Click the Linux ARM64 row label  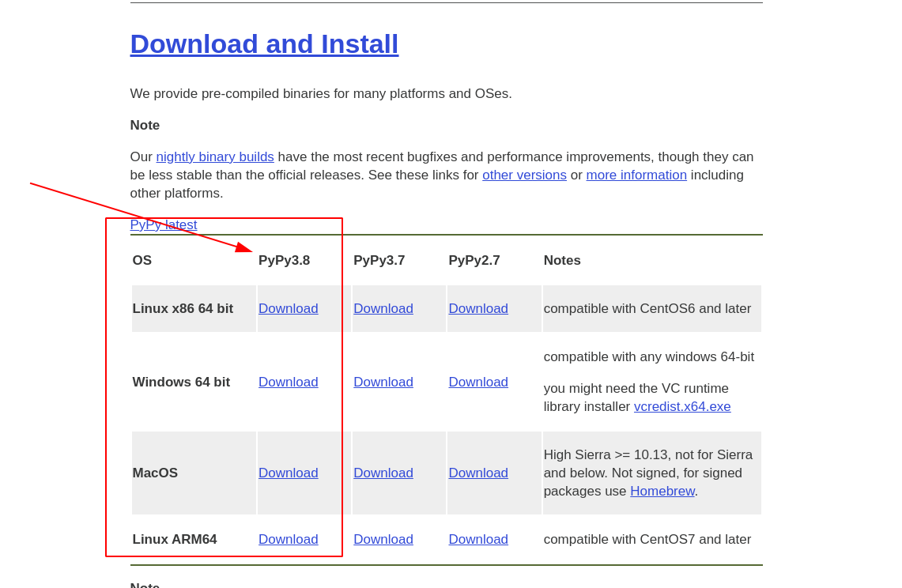point(175,540)
